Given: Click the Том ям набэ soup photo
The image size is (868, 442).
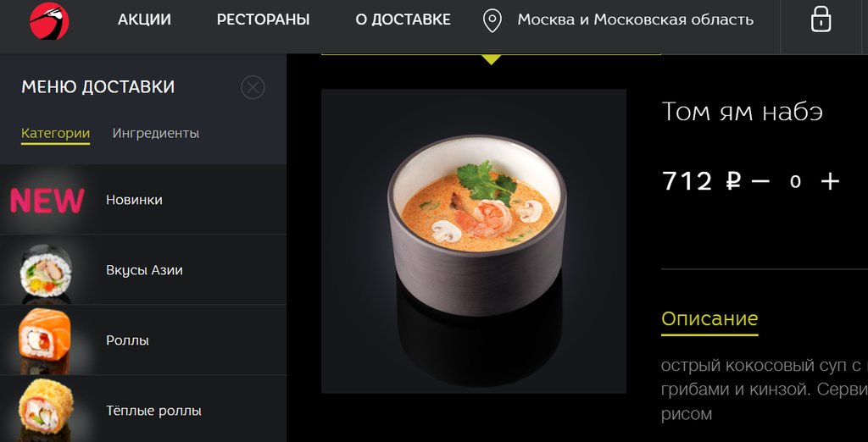Looking at the screenshot, I should pos(474,241).
